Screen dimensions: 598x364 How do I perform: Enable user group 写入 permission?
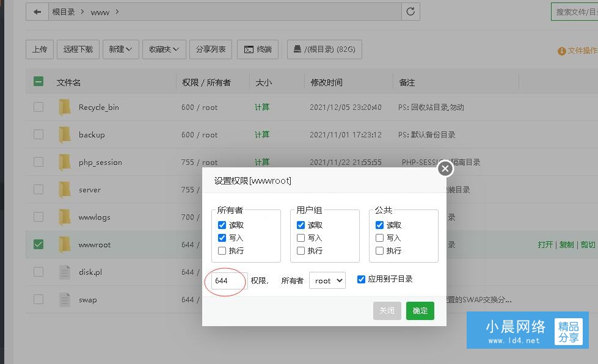301,238
